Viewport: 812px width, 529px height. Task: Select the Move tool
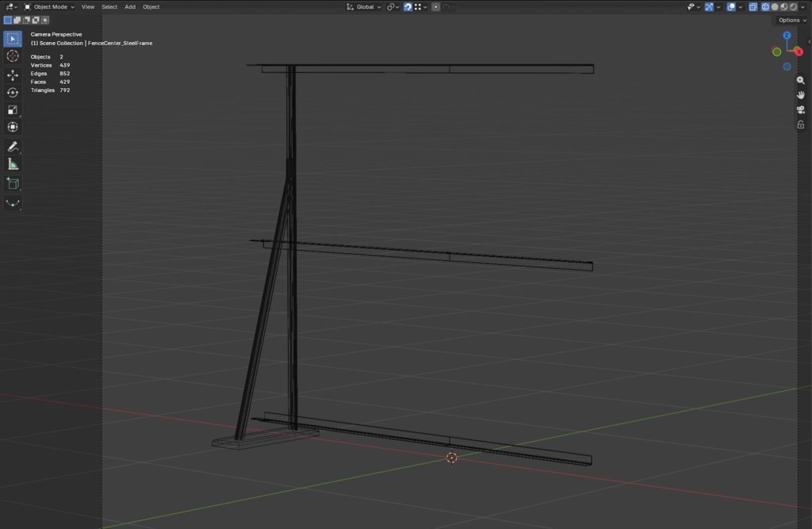click(13, 75)
